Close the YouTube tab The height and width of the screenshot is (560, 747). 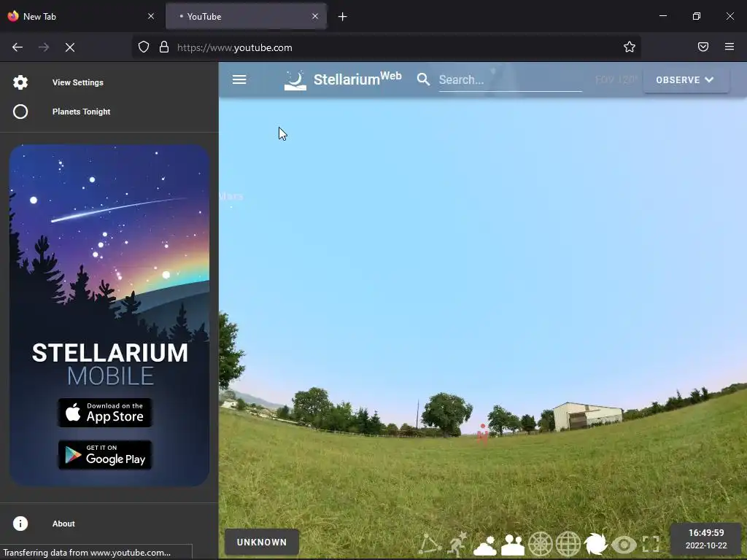315,16
